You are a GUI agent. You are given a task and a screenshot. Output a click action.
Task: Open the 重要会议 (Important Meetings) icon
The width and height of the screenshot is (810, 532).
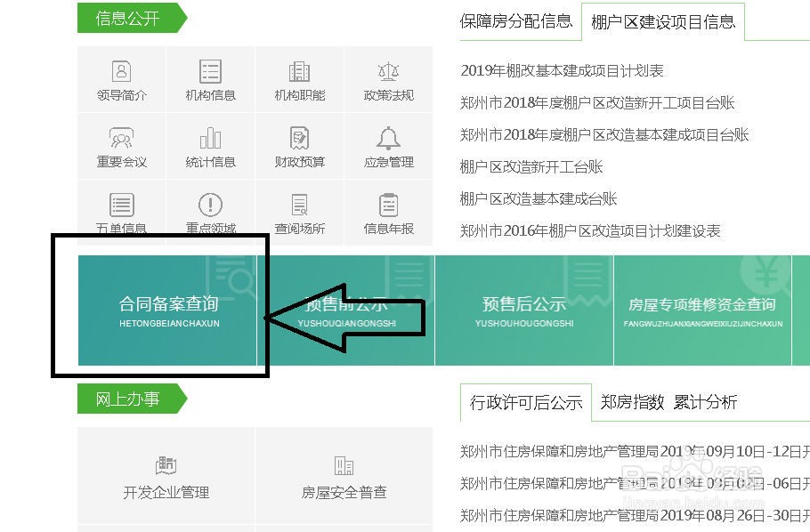121,146
